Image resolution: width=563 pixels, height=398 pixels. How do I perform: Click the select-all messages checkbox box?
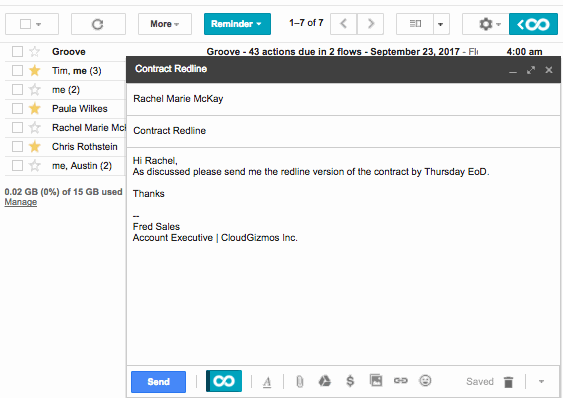click(25, 24)
